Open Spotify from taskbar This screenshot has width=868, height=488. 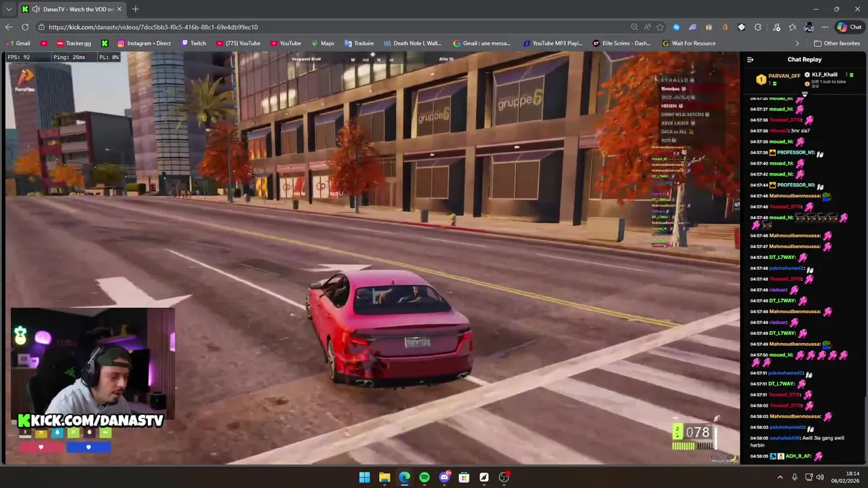pyautogui.click(x=425, y=477)
